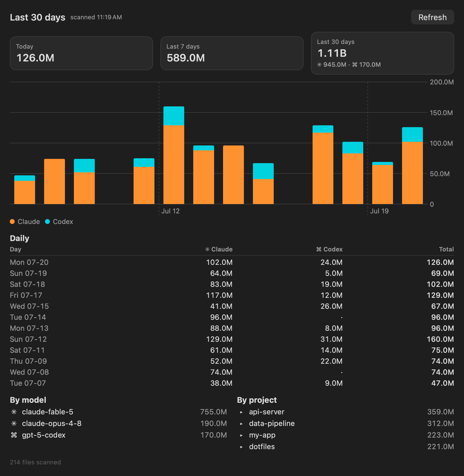
Task: Click the By project section heading
Action: pos(257,400)
